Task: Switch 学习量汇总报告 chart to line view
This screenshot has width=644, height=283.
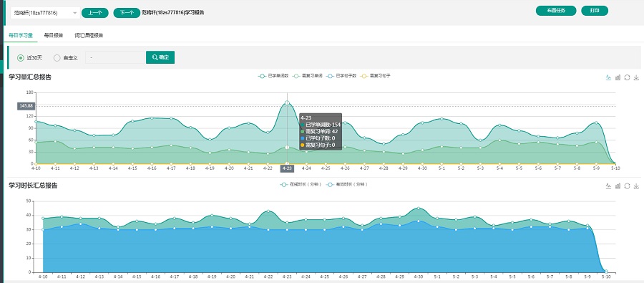Action: [x=608, y=77]
